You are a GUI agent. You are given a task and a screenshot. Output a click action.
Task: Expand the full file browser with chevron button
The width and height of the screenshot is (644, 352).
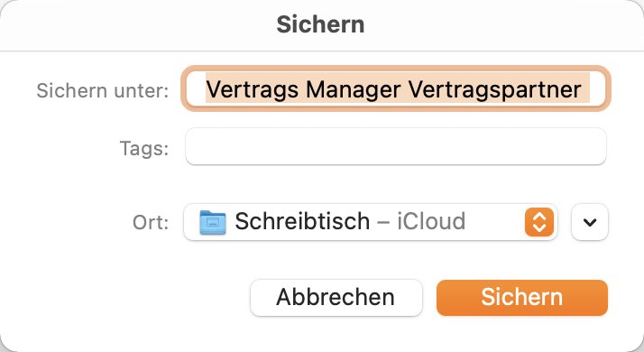[x=589, y=222]
